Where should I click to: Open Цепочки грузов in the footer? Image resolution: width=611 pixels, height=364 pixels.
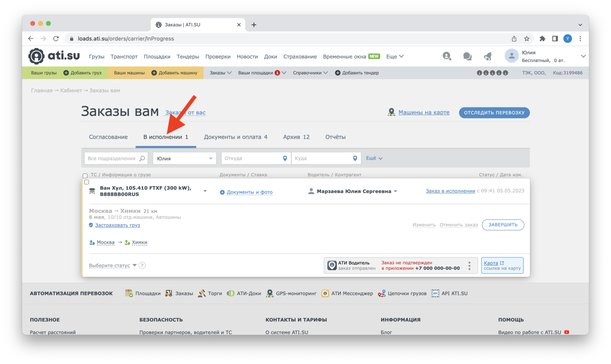point(402,293)
